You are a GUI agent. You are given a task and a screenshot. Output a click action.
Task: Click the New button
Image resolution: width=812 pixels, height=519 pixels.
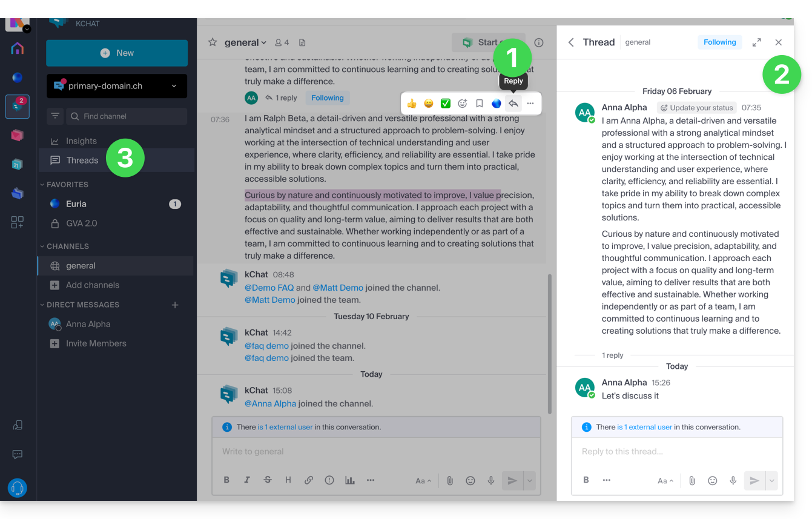(x=117, y=53)
